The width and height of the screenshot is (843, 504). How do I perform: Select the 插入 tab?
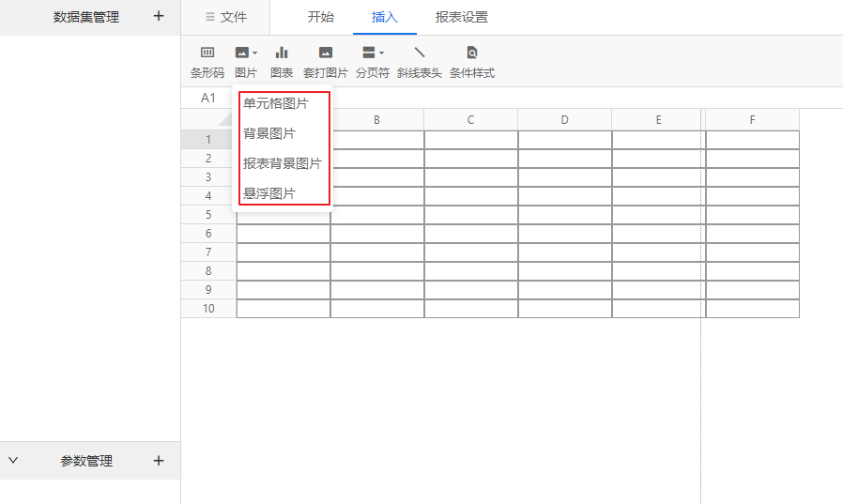(x=384, y=17)
